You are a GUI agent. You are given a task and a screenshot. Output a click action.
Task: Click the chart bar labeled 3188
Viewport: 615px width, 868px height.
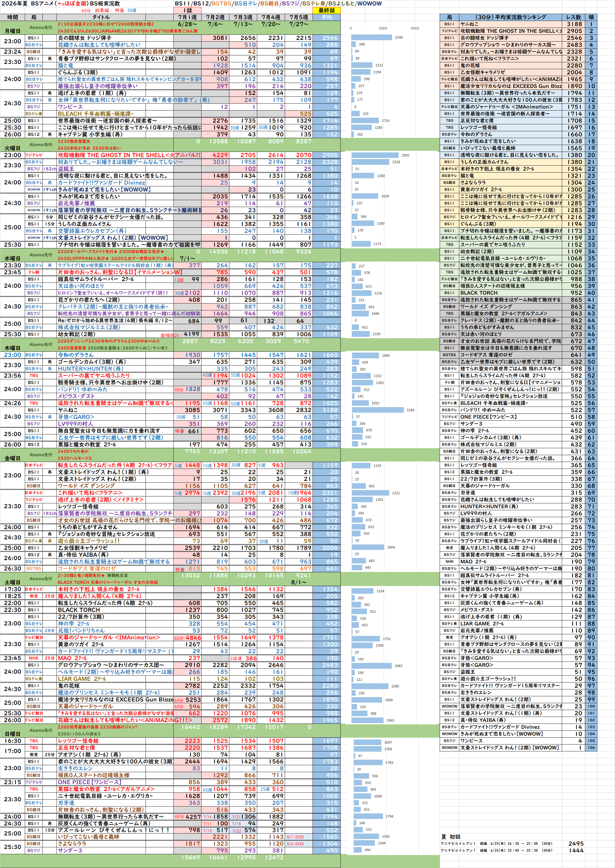coord(378,410)
